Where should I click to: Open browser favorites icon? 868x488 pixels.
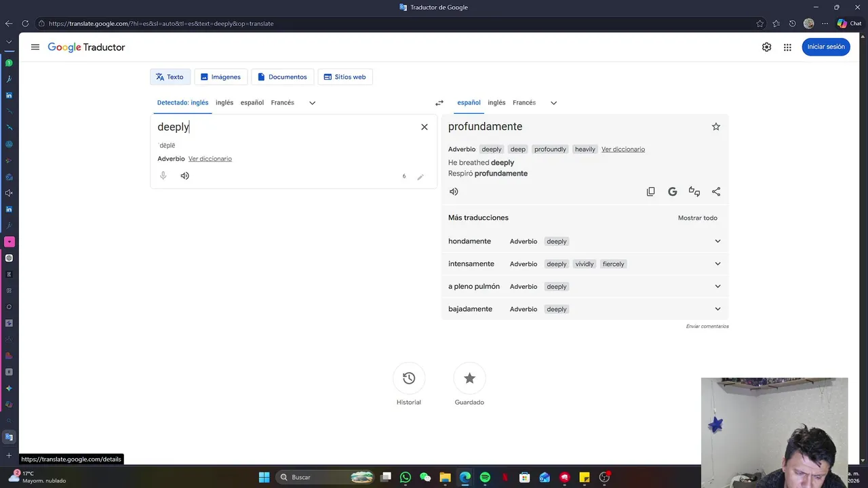pyautogui.click(x=776, y=24)
